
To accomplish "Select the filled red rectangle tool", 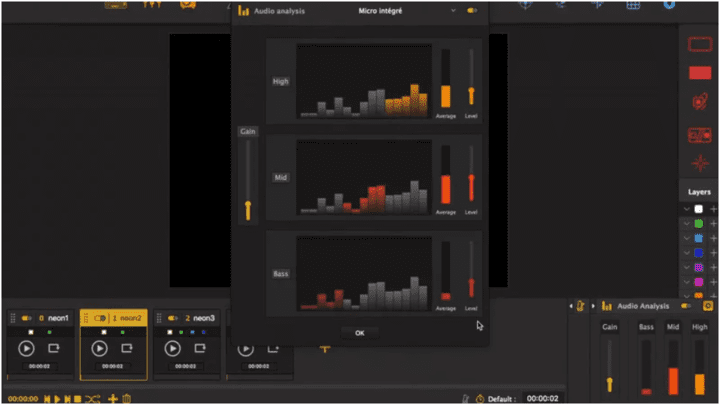I will (700, 73).
